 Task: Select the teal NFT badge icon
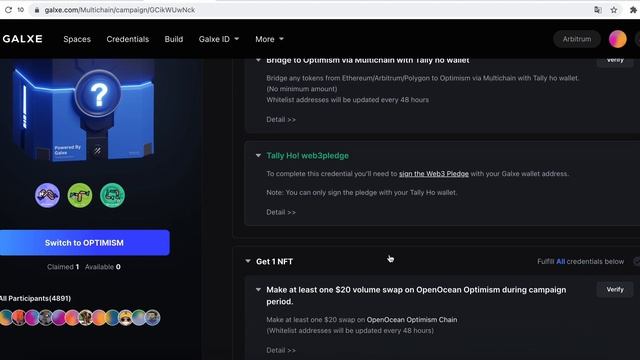pos(112,195)
